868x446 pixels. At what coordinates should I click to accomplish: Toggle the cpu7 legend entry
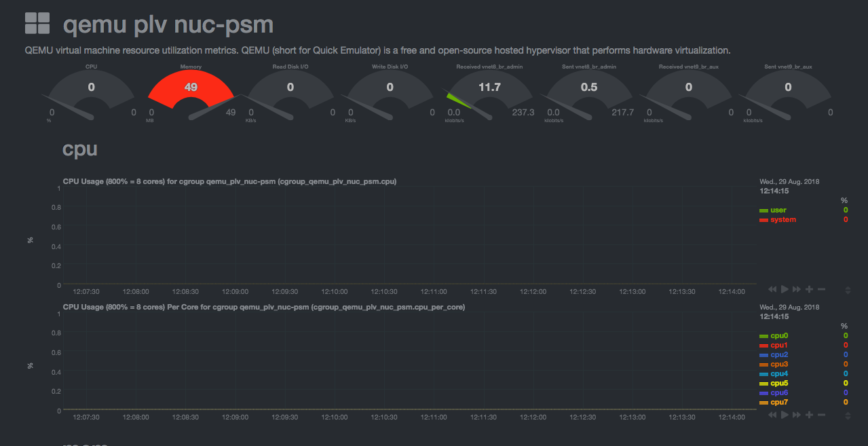coord(777,402)
